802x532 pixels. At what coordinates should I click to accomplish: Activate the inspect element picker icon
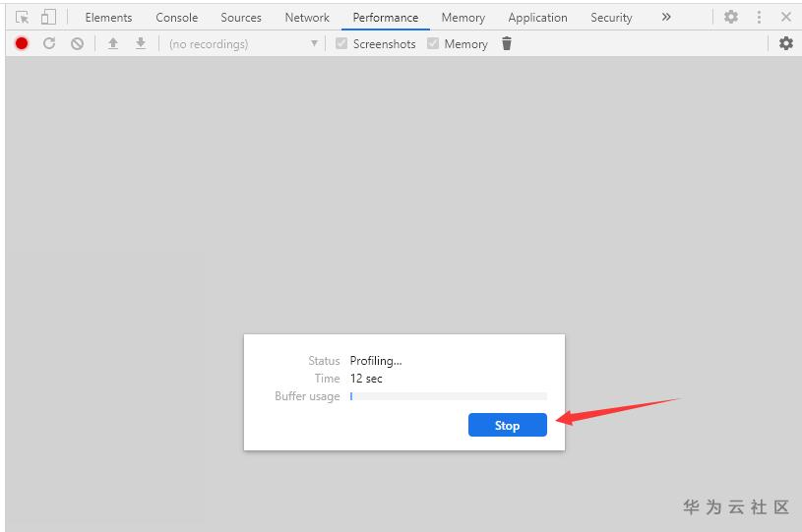pyautogui.click(x=22, y=18)
